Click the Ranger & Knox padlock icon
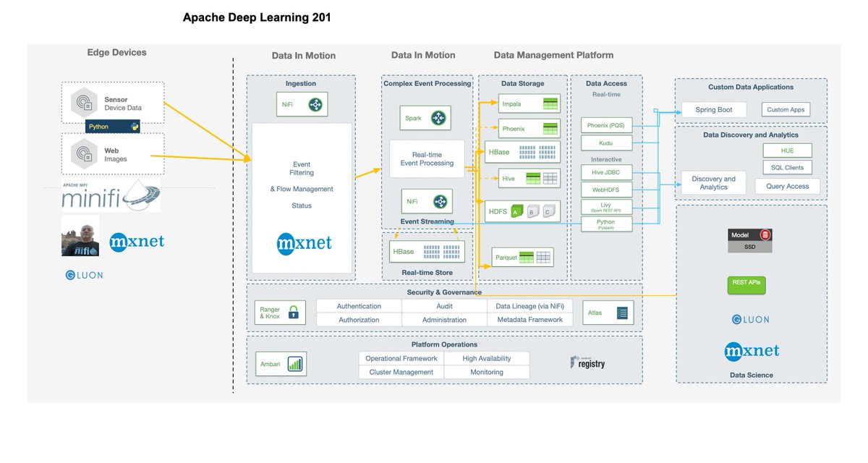This screenshot has height=463, width=868. pos(293,313)
